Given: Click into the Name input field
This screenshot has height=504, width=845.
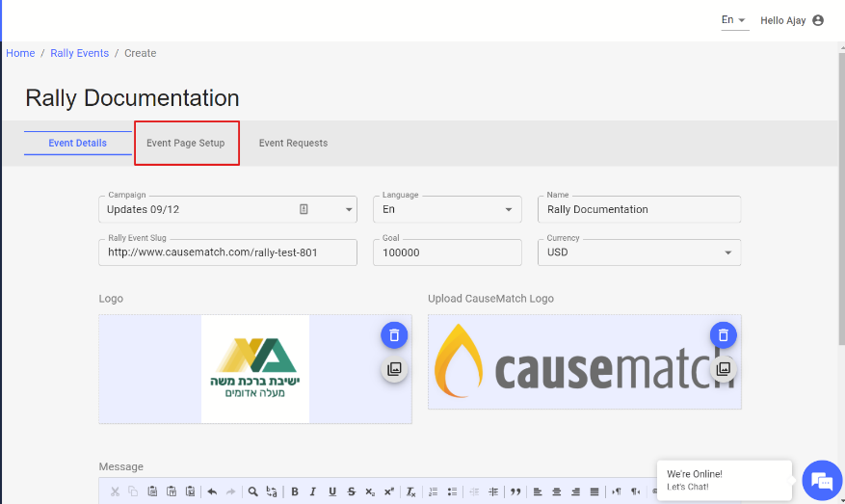Looking at the screenshot, I should [639, 210].
